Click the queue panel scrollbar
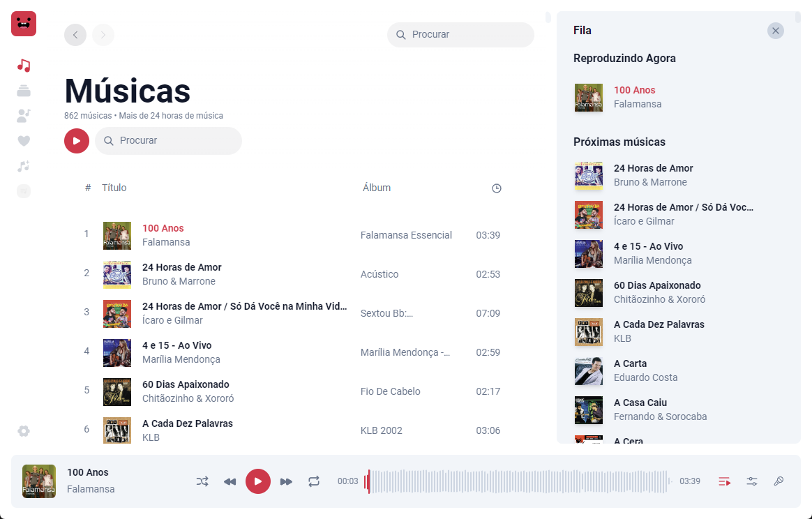The height and width of the screenshot is (519, 812). click(x=797, y=17)
